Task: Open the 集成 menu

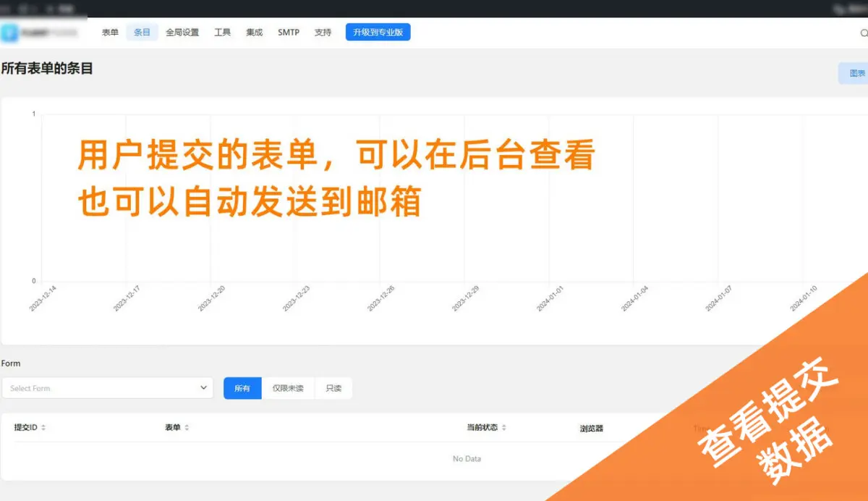Action: click(x=254, y=33)
